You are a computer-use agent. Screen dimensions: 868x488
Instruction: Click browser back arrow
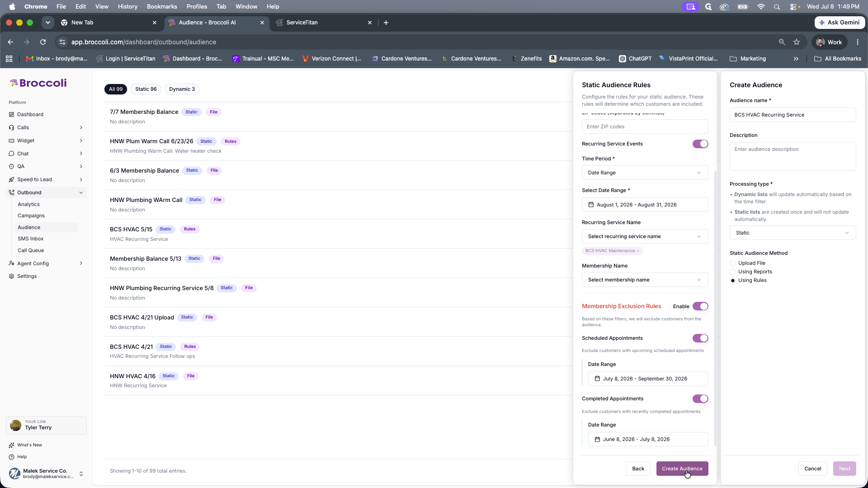[10, 42]
